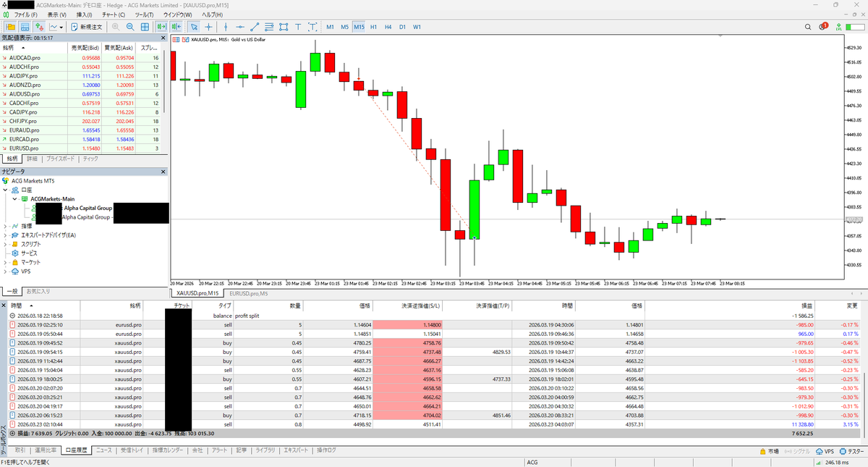Open the 指標カレンダー tab in Toolbox
The height and width of the screenshot is (467, 868).
click(169, 450)
